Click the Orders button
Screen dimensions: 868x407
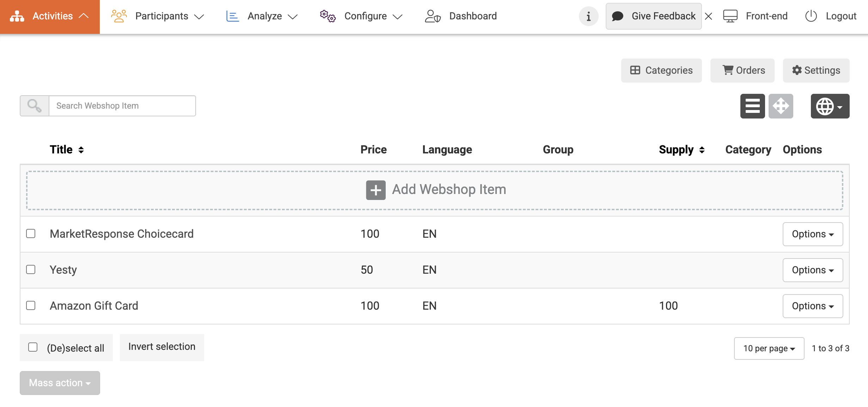[x=742, y=70]
